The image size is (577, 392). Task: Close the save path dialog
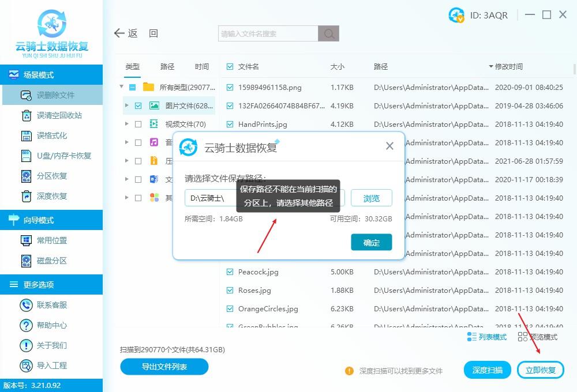[x=389, y=146]
